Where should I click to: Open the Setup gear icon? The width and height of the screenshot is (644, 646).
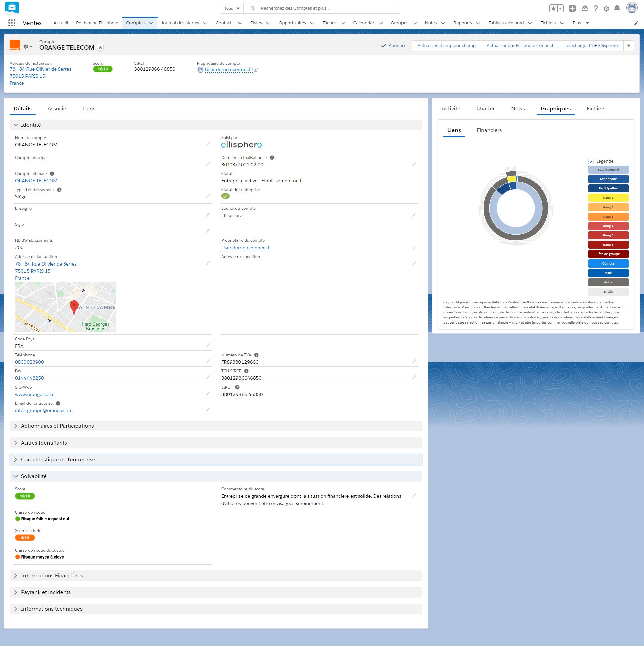click(x=606, y=8)
